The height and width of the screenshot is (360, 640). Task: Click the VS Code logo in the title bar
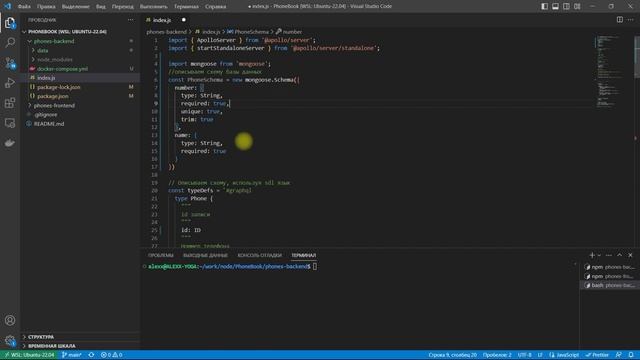tap(7, 6)
